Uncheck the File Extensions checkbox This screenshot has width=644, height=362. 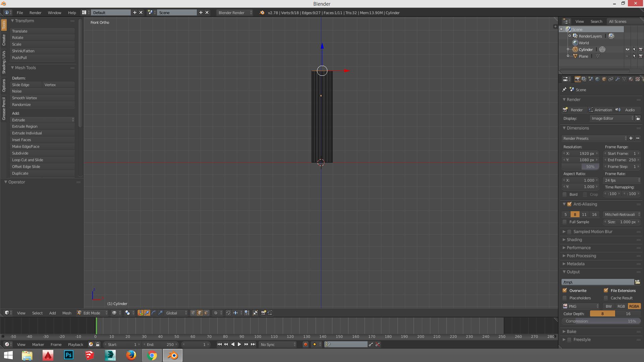pos(606,290)
